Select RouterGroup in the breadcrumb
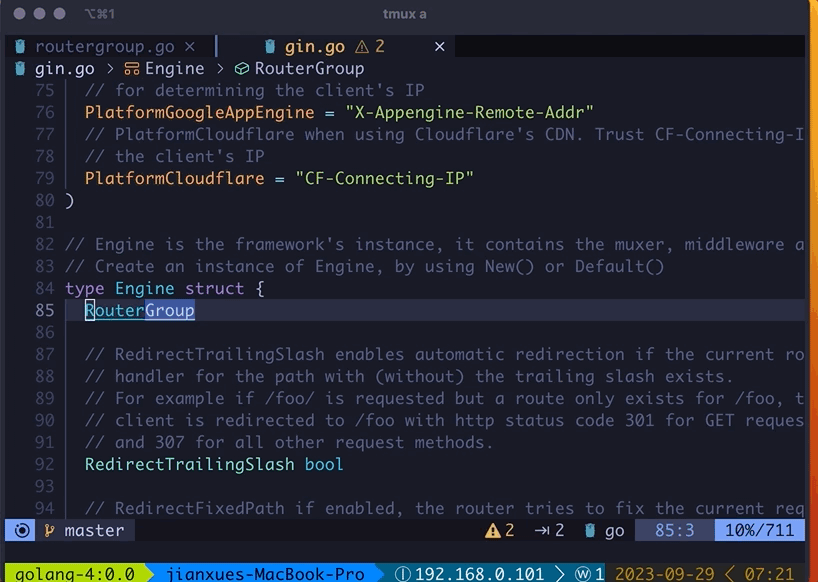Viewport: 818px width, 582px height. click(309, 69)
